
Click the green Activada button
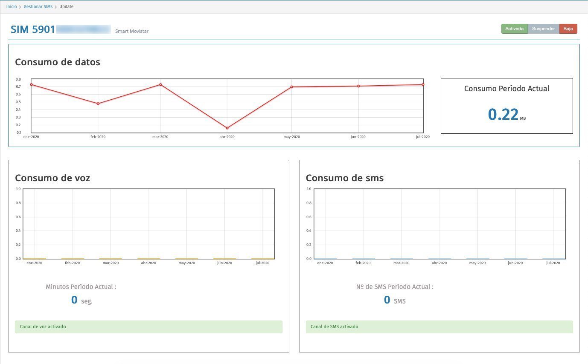[x=514, y=29]
